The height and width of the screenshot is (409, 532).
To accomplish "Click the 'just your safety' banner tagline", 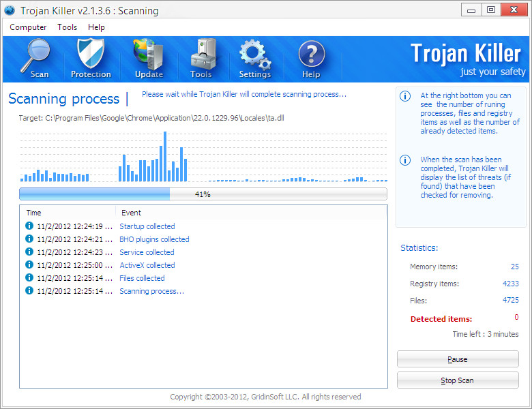I will coord(492,72).
